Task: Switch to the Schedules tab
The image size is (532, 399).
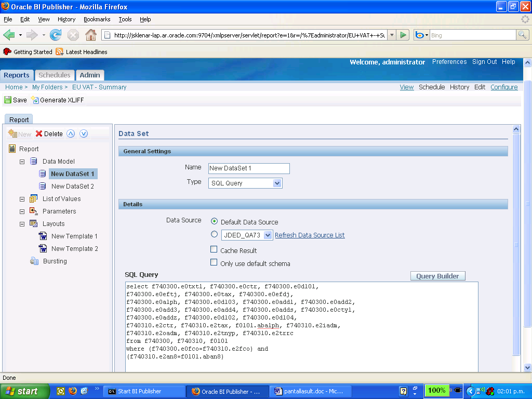Action: click(x=54, y=75)
